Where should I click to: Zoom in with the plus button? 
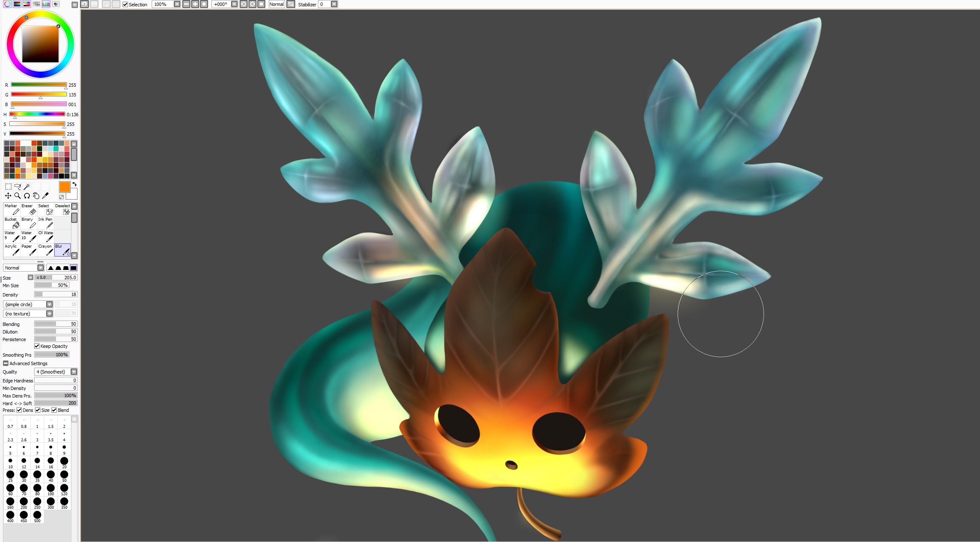pos(195,4)
